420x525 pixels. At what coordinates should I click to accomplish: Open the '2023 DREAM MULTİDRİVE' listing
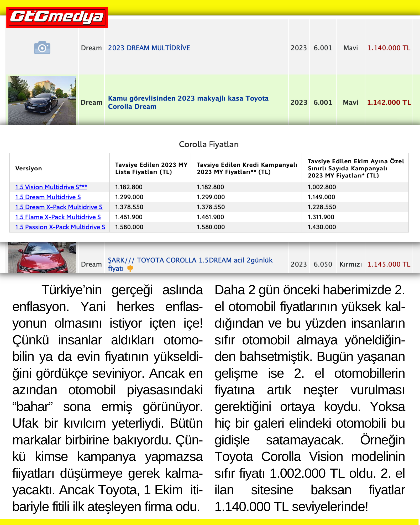[149, 48]
